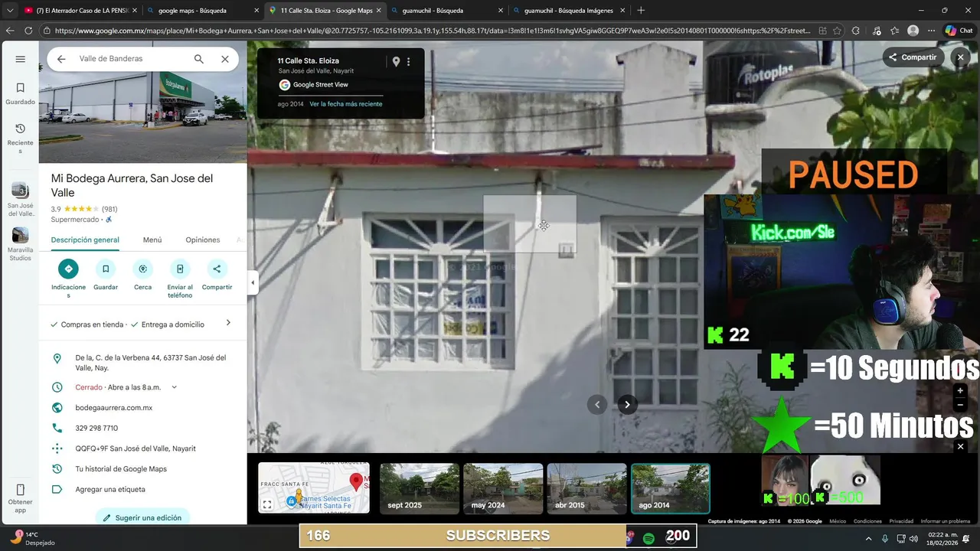
Task: Open browser extensions puzzle icon
Action: (855, 31)
